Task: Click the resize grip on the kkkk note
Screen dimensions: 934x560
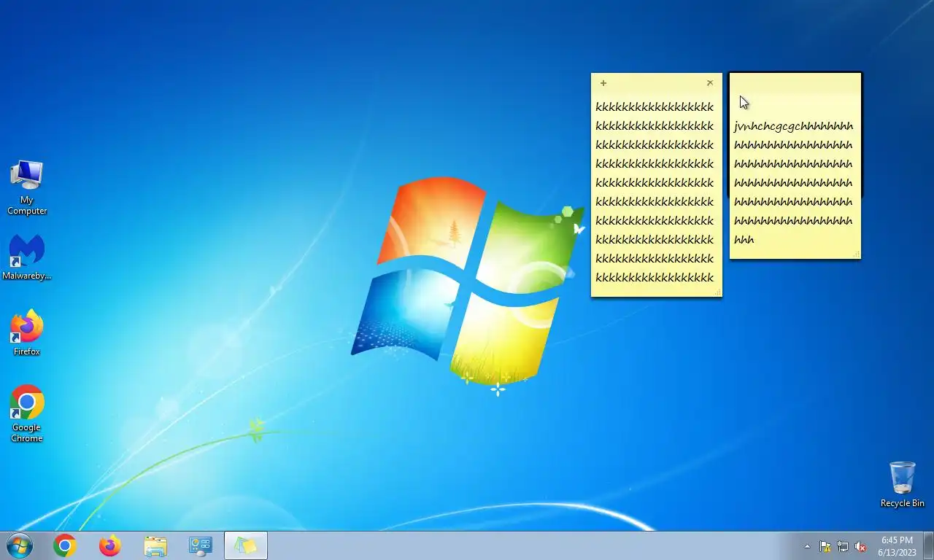Action: pos(718,292)
